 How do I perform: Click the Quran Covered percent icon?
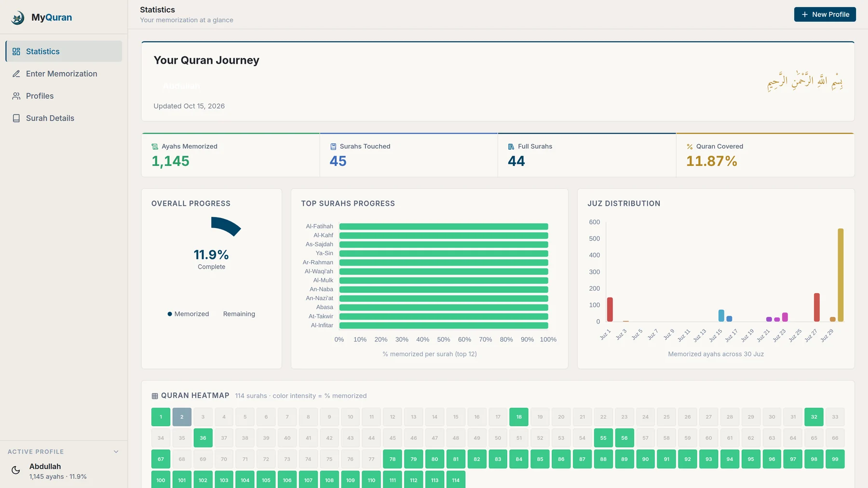690,147
